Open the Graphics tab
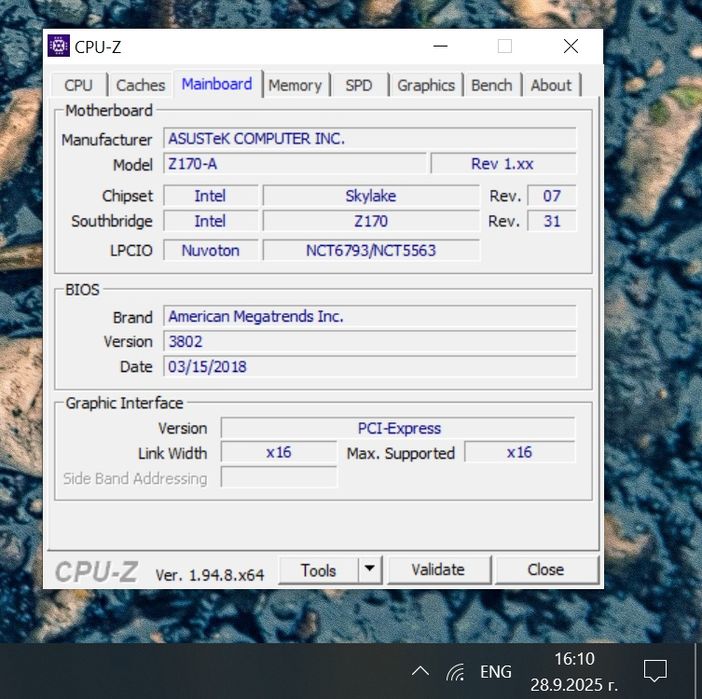702x699 pixels. (x=426, y=85)
